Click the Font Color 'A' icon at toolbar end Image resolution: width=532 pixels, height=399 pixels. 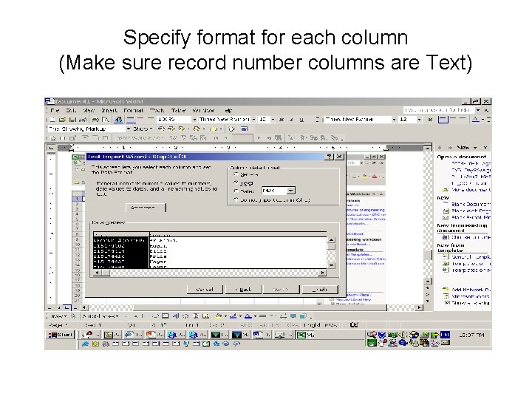coord(476,120)
